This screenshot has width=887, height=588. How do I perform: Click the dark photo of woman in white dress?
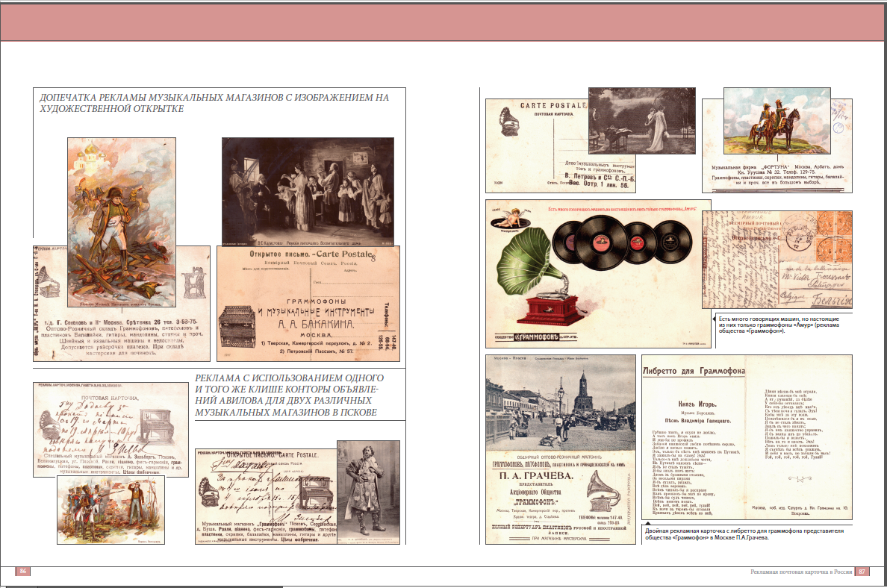pos(642,121)
